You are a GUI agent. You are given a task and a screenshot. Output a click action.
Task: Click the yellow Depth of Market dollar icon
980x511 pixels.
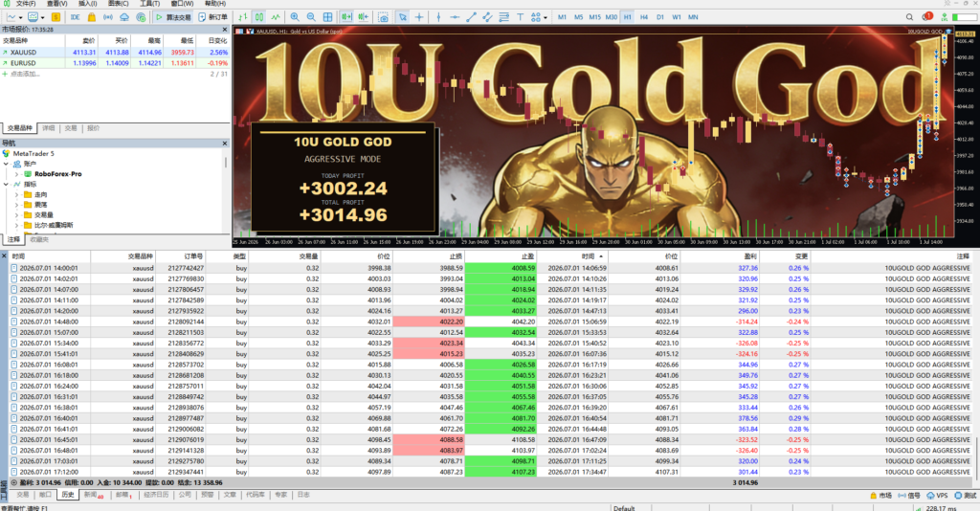coord(56,17)
